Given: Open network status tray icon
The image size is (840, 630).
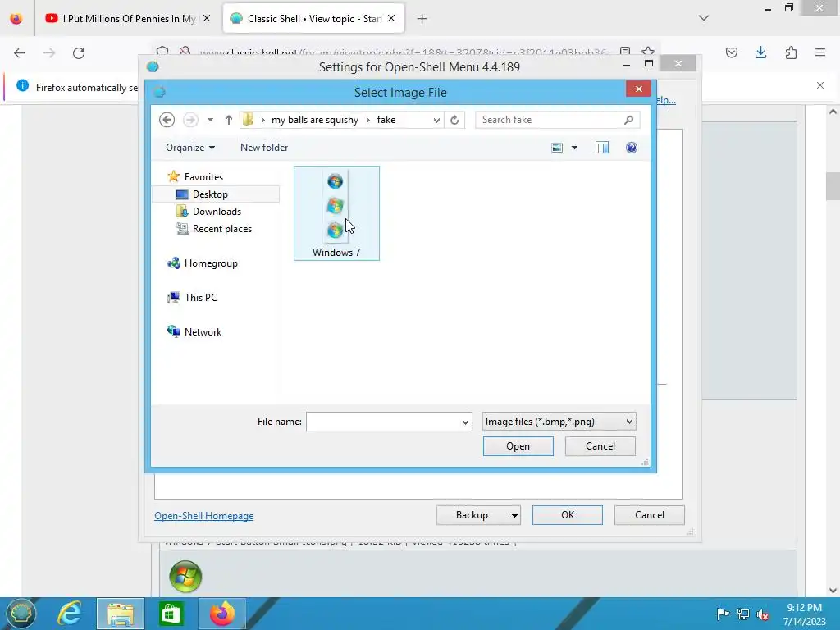Looking at the screenshot, I should [743, 614].
